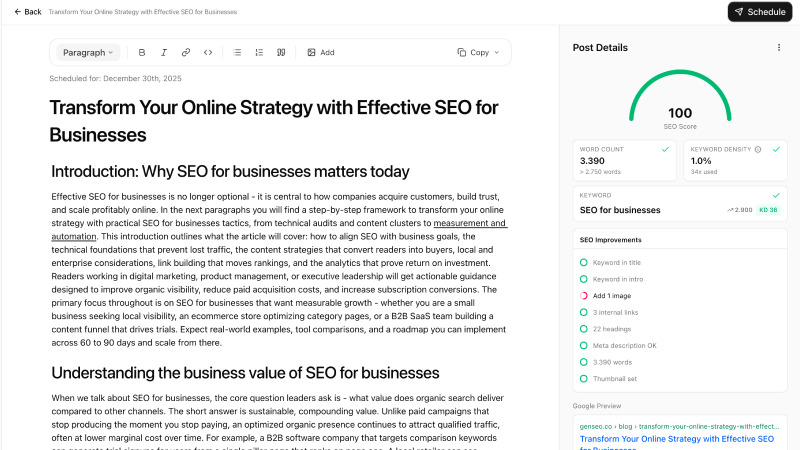The image size is (800, 450).
Task: Toggle the 3 internal links check
Action: [584, 312]
